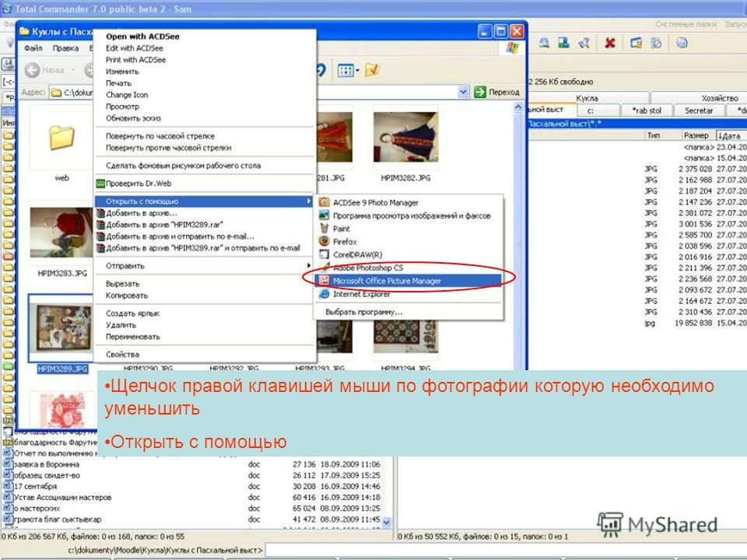Image resolution: width=747 pixels, height=560 pixels.
Task: Select Microsoft Office Picture Manager
Action: 408,281
